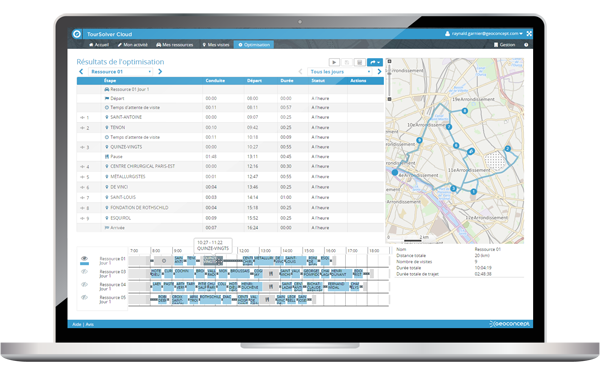Open the Gestion menu

pos(504,45)
